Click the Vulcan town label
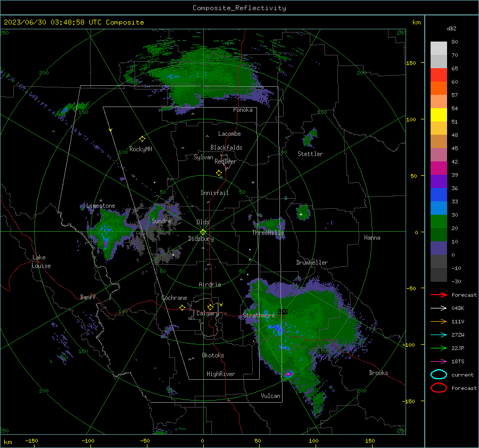This screenshot has width=479, height=448. [x=270, y=396]
